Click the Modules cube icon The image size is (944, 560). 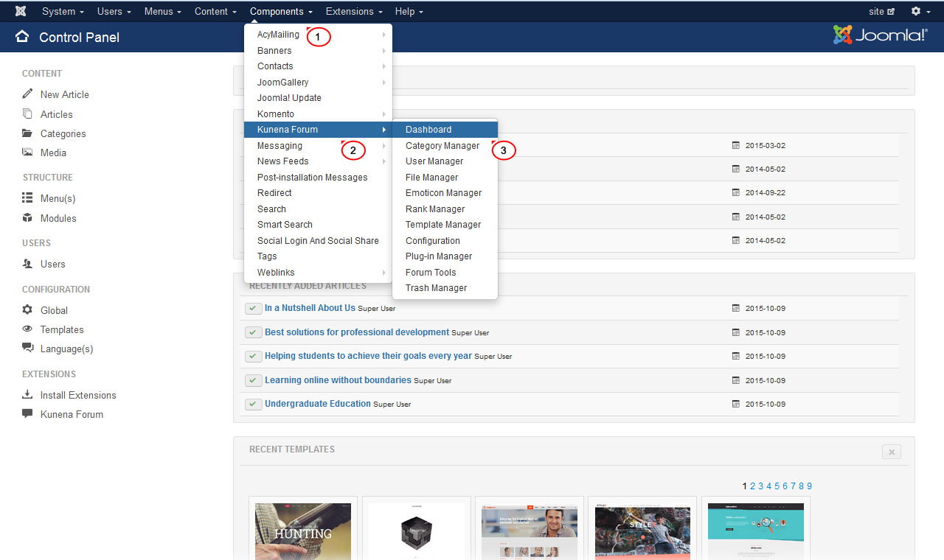27,217
